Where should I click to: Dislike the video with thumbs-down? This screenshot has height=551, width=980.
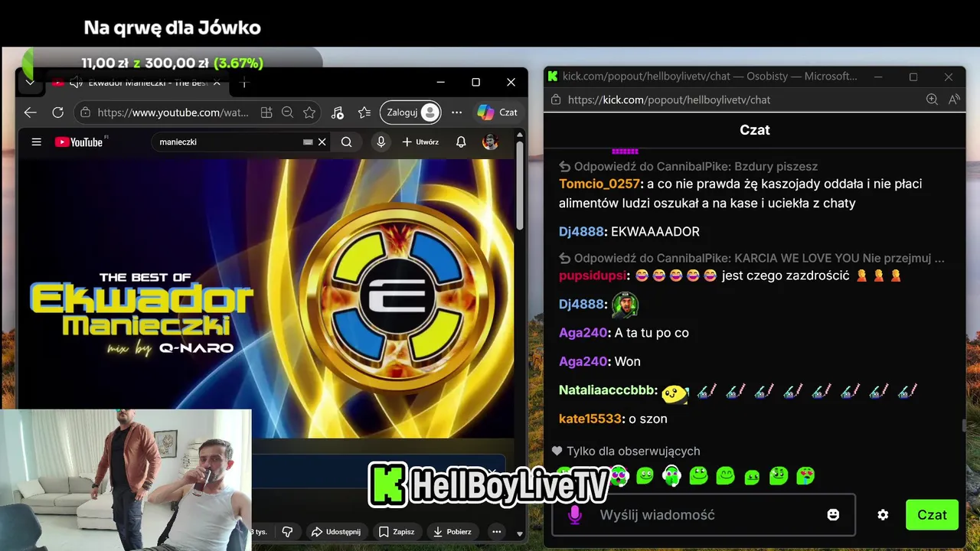click(x=288, y=531)
